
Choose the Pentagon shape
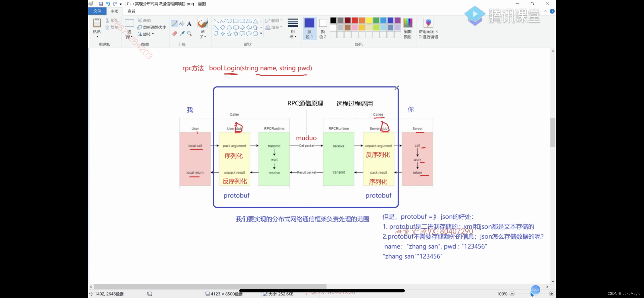(229, 27)
